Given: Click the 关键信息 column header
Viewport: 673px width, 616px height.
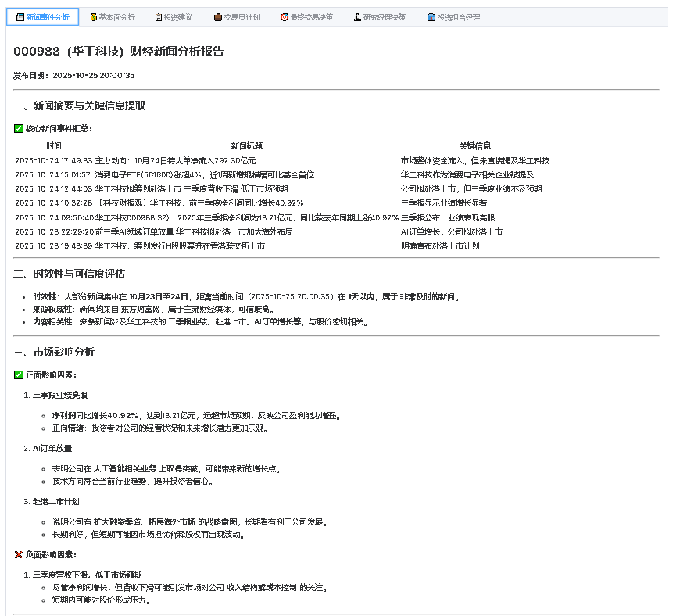Looking at the screenshot, I should (x=474, y=146).
